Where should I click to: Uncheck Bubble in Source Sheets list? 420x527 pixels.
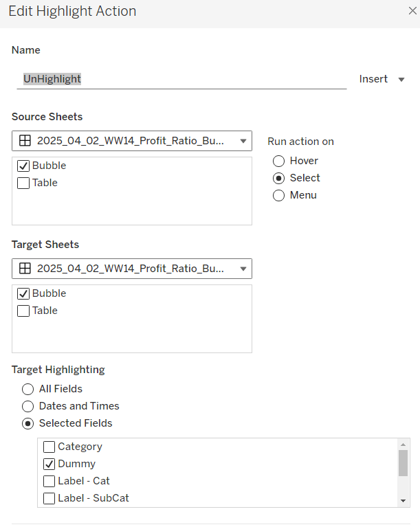[x=23, y=166]
